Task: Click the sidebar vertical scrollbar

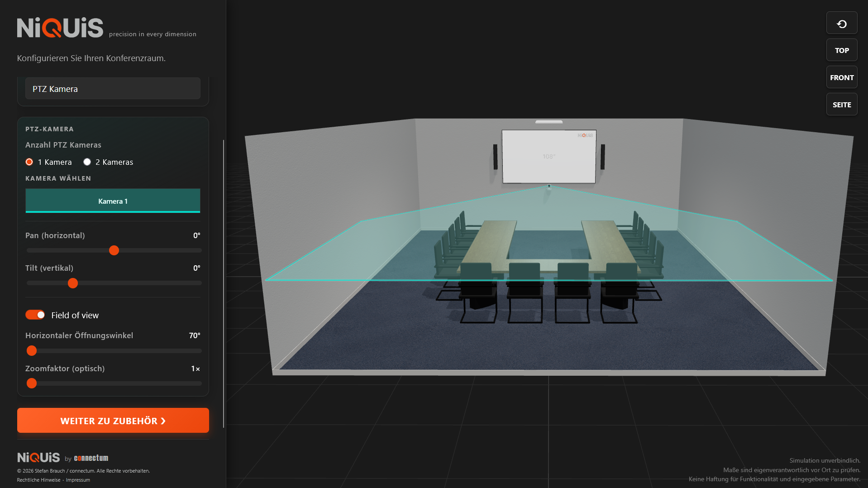Action: 224,284
